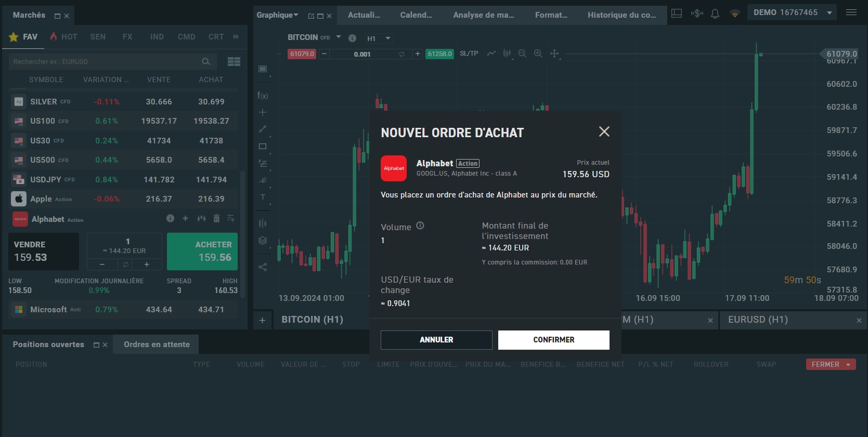Viewport: 868px width, 437px height.
Task: Select the US100 CFD row
Action: click(124, 121)
